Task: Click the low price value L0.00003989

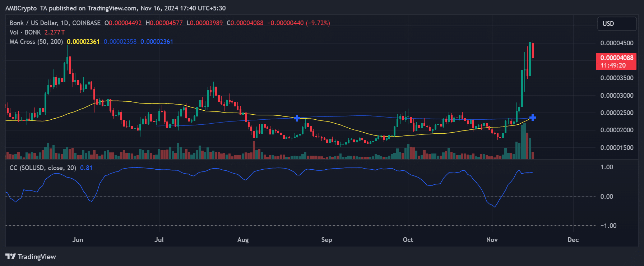Action: (205, 23)
